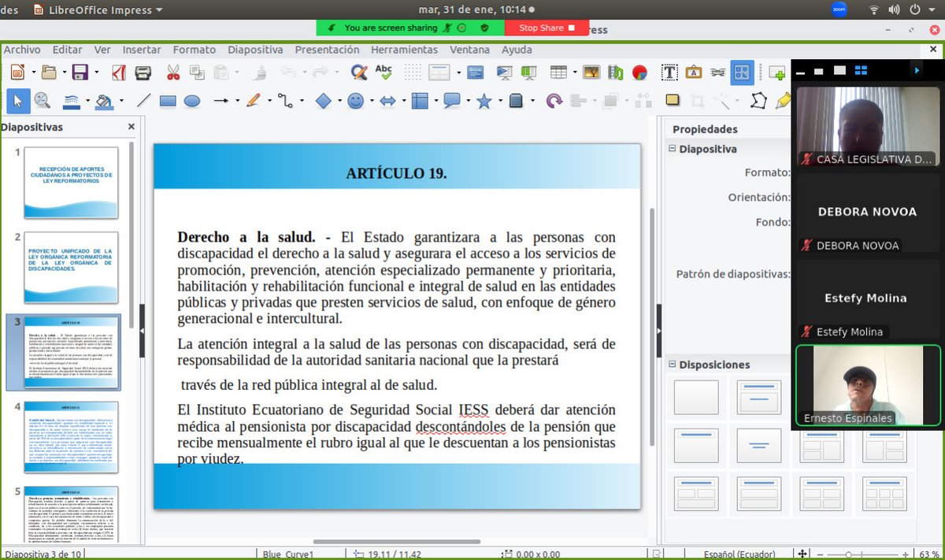Screen dimensions: 945x560
Task: Select slide 4 thumbnail in panel
Action: click(71, 437)
